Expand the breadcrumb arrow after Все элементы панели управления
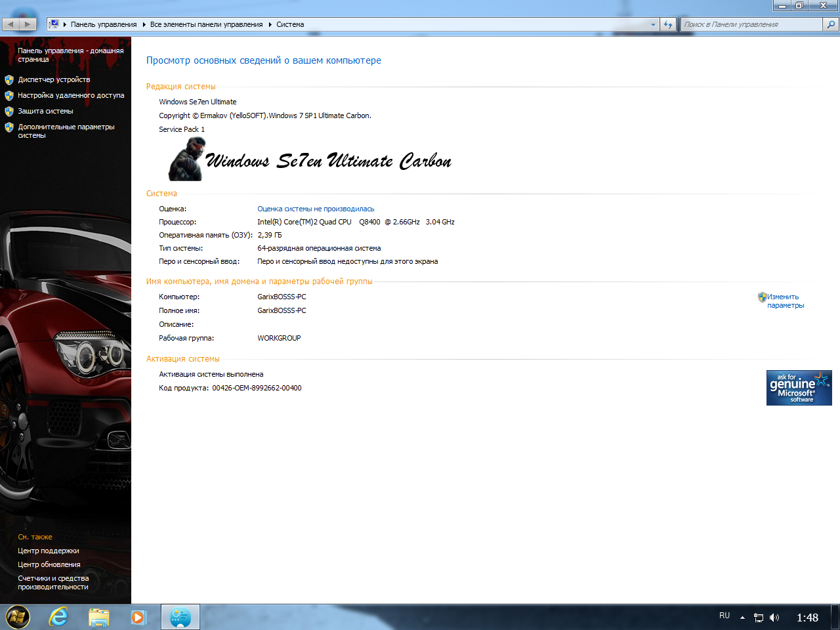 click(x=270, y=24)
